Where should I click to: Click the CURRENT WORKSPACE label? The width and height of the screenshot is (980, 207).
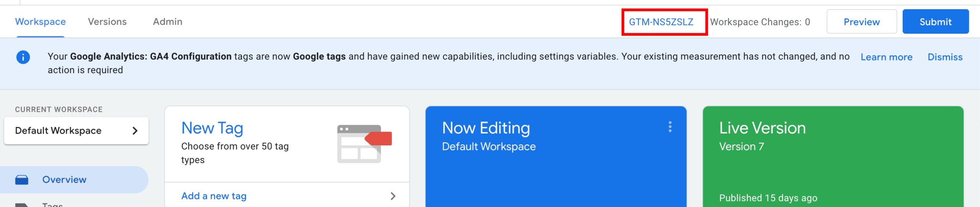coord(59,109)
